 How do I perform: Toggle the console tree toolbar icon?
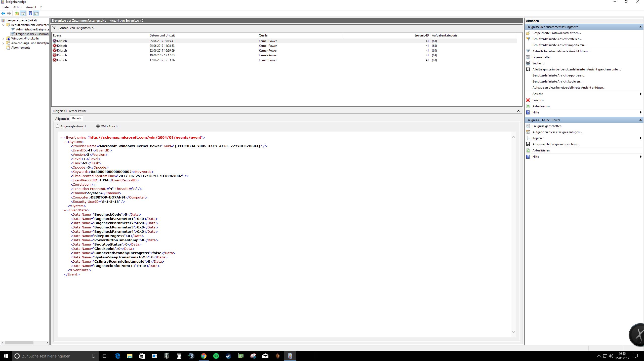[x=23, y=14]
